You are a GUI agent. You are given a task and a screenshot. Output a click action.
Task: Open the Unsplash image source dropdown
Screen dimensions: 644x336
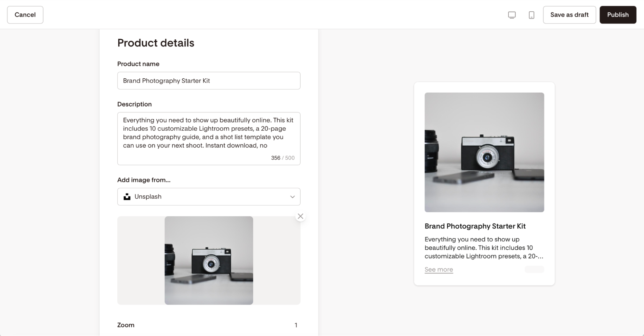pos(209,197)
